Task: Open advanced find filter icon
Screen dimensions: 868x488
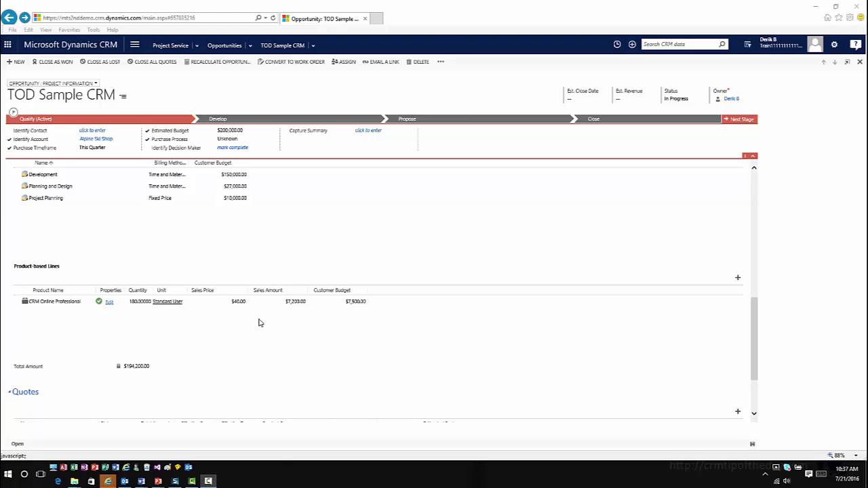Action: (x=747, y=45)
